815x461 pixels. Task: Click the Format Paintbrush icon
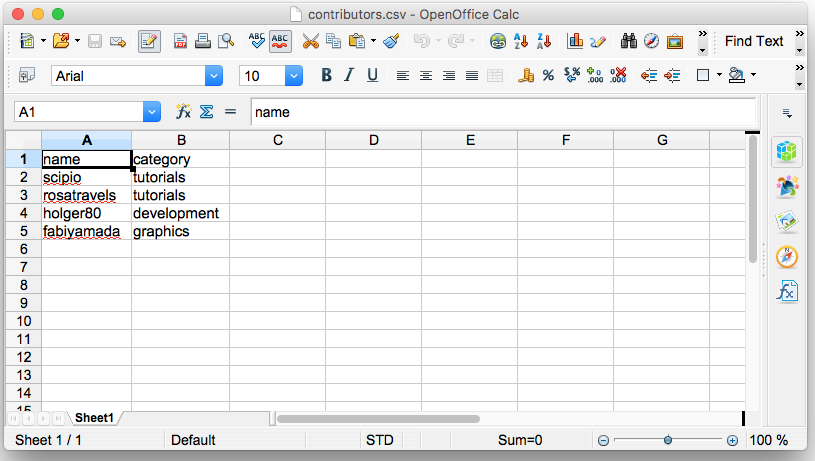(x=391, y=41)
